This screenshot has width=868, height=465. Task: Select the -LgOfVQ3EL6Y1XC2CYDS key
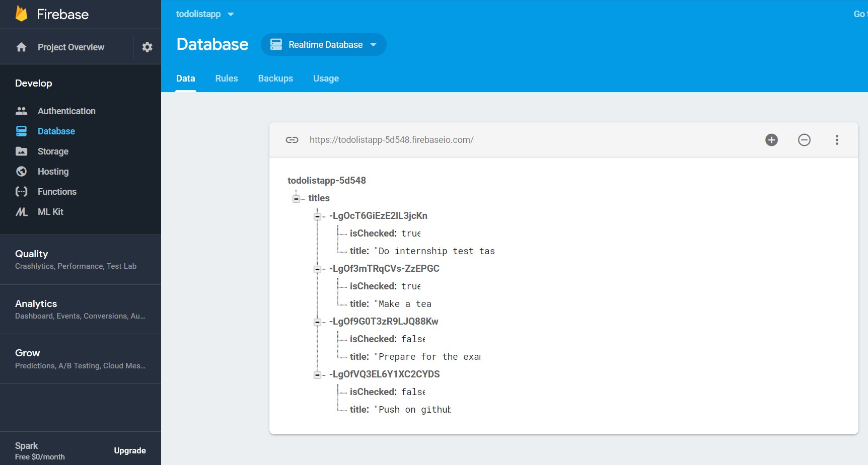(384, 374)
